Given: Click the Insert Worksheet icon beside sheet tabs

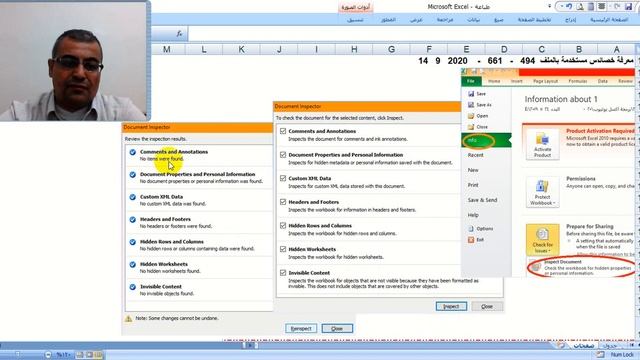Looking at the screenshot, I should coord(562,346).
